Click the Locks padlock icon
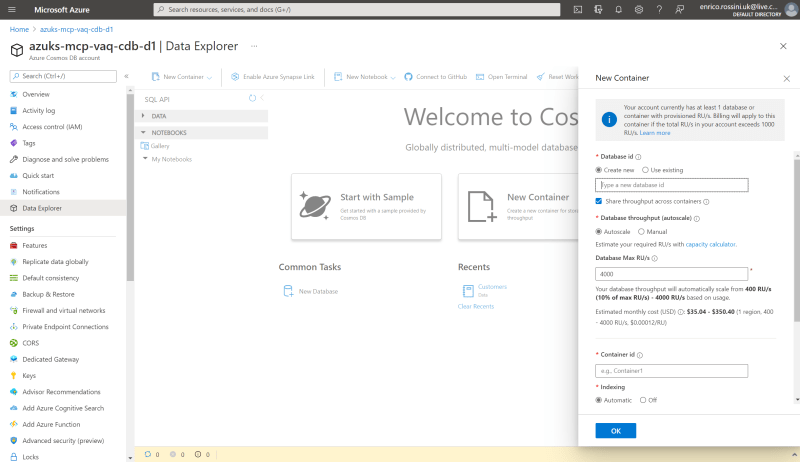The height and width of the screenshot is (462, 800). tap(14, 457)
